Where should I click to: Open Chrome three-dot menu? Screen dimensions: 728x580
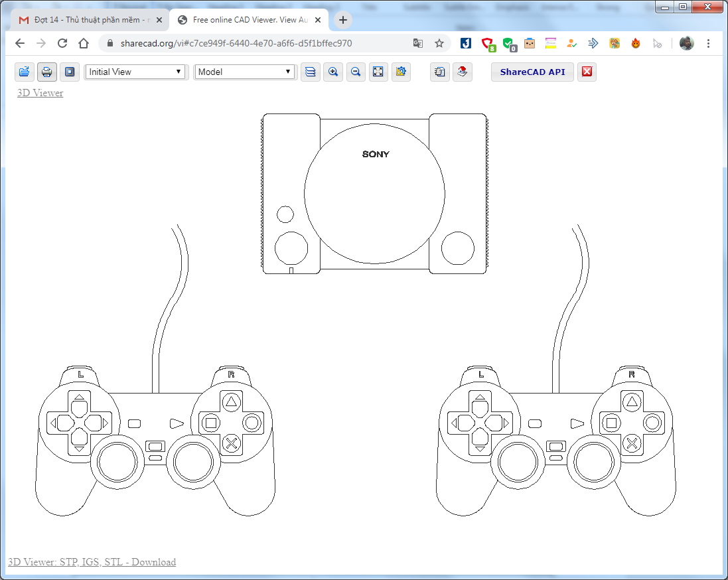tap(709, 43)
